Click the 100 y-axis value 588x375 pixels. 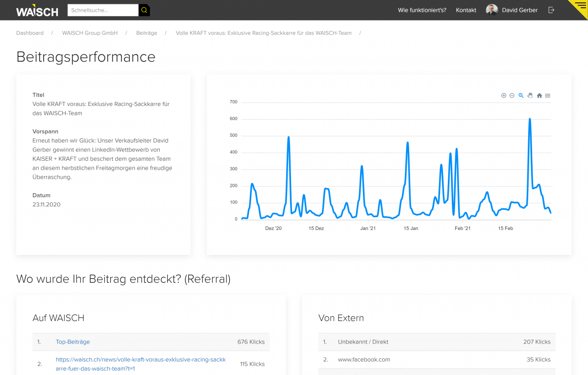233,202
